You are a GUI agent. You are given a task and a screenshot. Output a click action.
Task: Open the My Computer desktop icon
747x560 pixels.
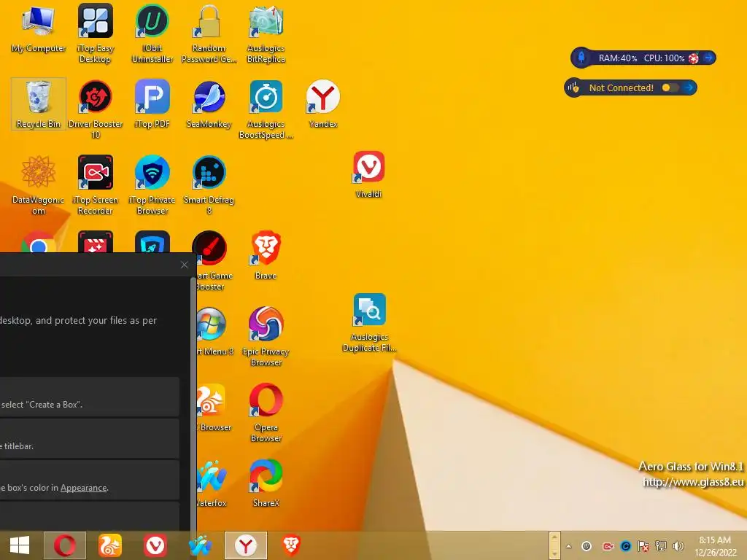coord(39,29)
